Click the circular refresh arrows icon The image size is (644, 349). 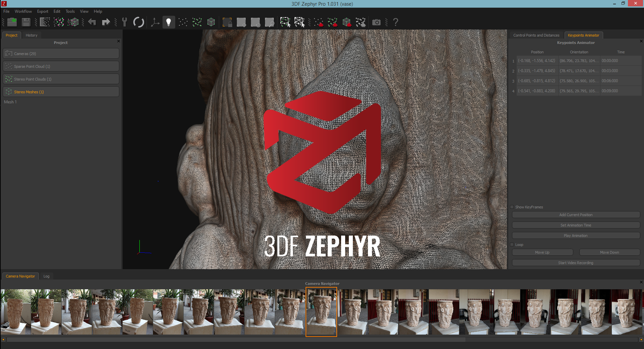pyautogui.click(x=139, y=22)
